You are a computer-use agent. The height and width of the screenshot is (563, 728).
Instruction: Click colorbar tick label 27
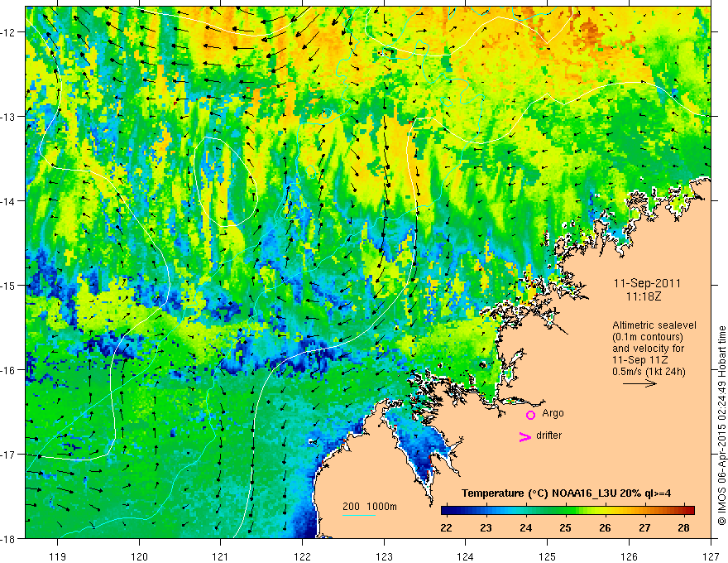tap(644, 527)
